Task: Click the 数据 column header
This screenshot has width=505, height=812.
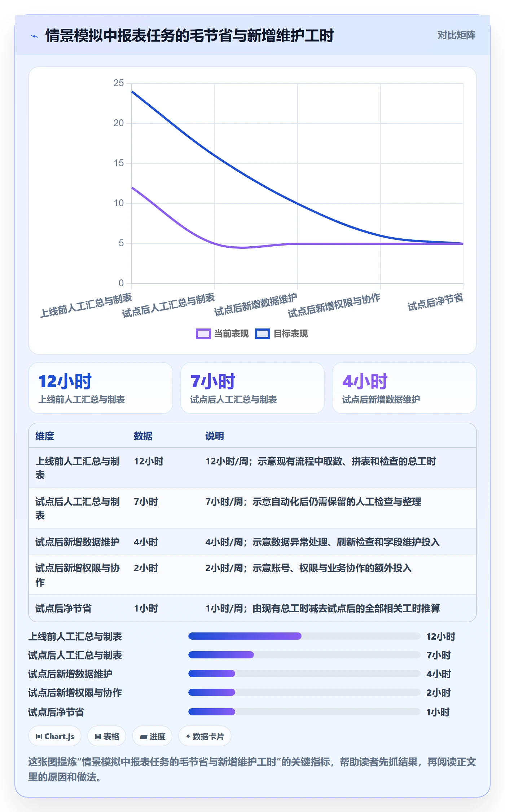Action: pyautogui.click(x=143, y=436)
